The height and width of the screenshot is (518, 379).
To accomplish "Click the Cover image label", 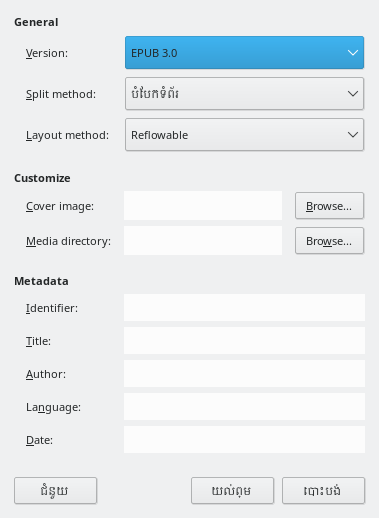I will (60, 206).
